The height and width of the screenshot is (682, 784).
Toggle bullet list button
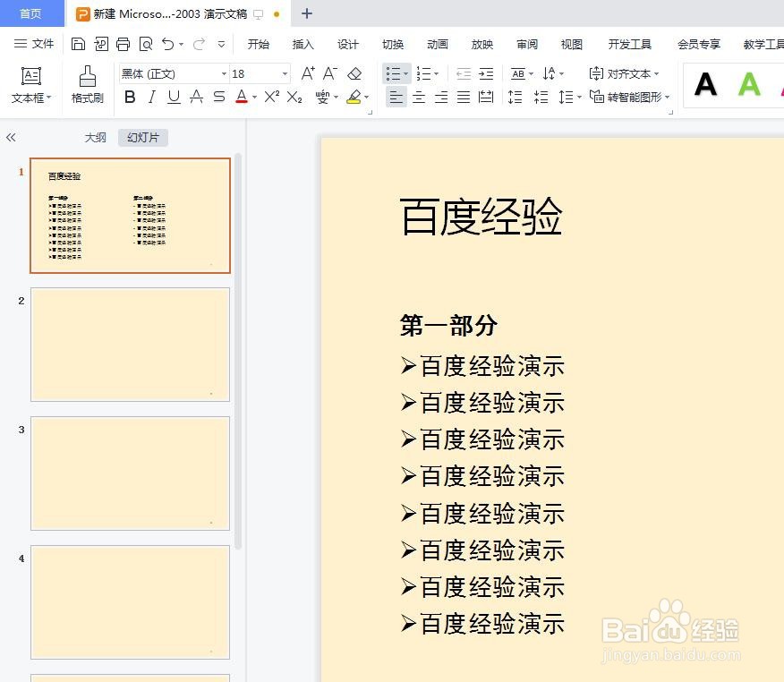(394, 74)
